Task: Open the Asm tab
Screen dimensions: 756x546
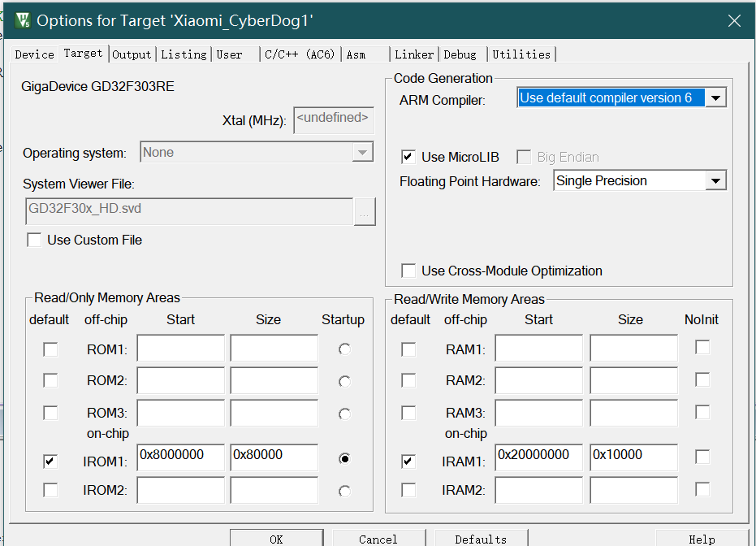Action: [x=365, y=54]
